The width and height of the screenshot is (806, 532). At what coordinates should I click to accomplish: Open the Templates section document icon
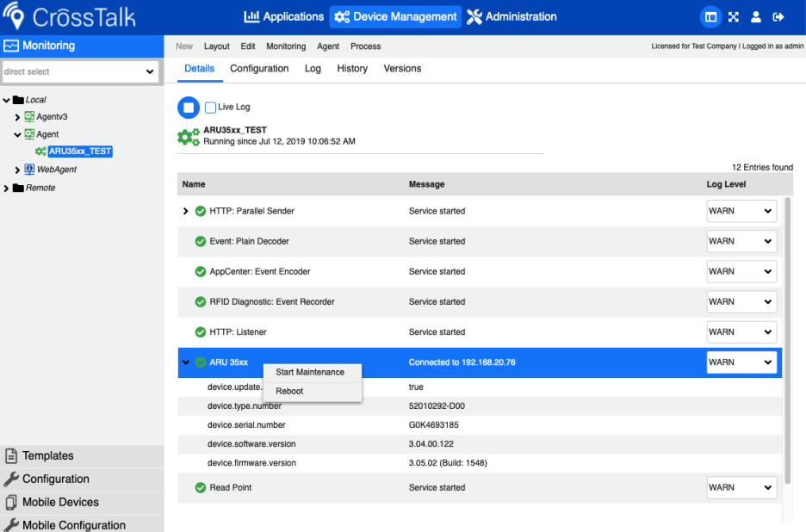click(11, 456)
